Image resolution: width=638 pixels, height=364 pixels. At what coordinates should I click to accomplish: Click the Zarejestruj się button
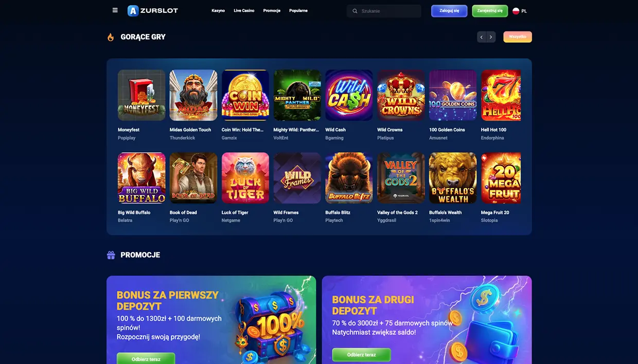(x=490, y=11)
